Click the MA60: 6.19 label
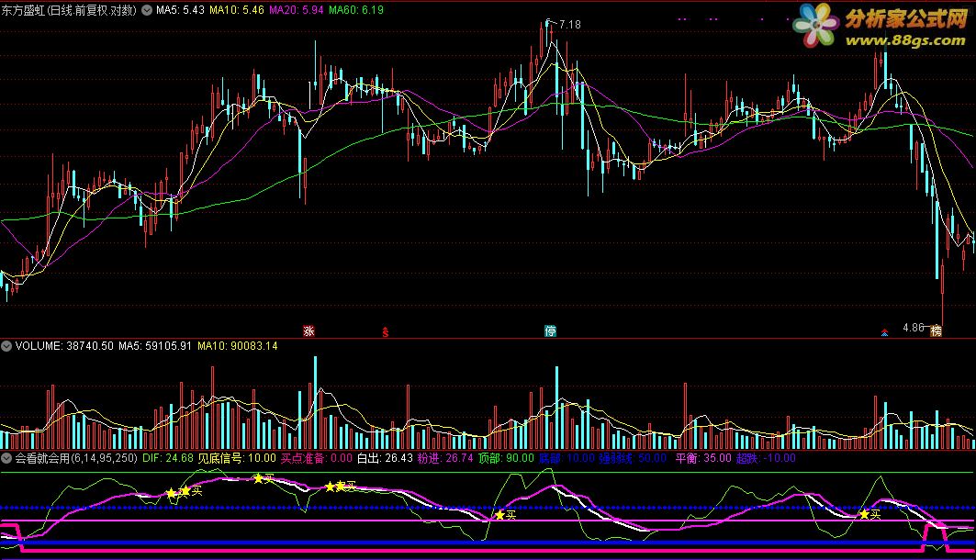The height and width of the screenshot is (560, 976). [x=356, y=10]
